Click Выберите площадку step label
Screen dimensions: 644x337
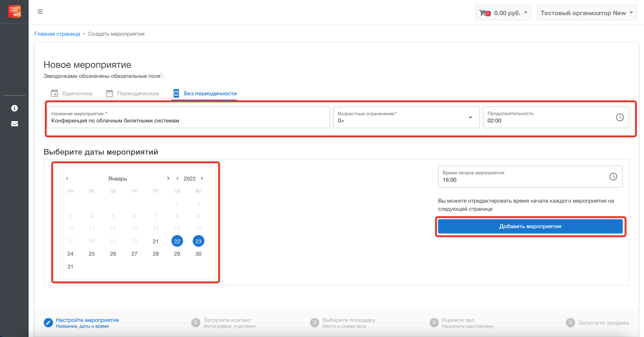coord(349,320)
